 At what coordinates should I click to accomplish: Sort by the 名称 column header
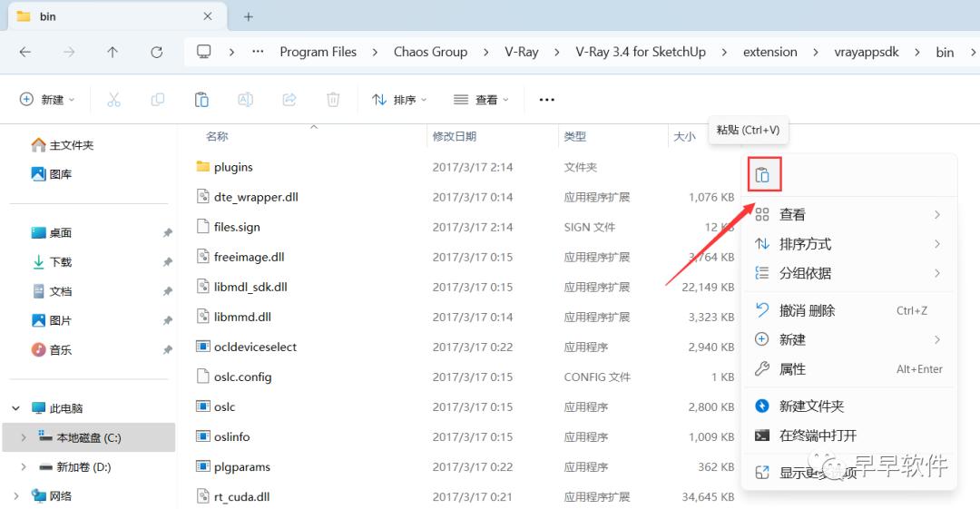(x=217, y=136)
